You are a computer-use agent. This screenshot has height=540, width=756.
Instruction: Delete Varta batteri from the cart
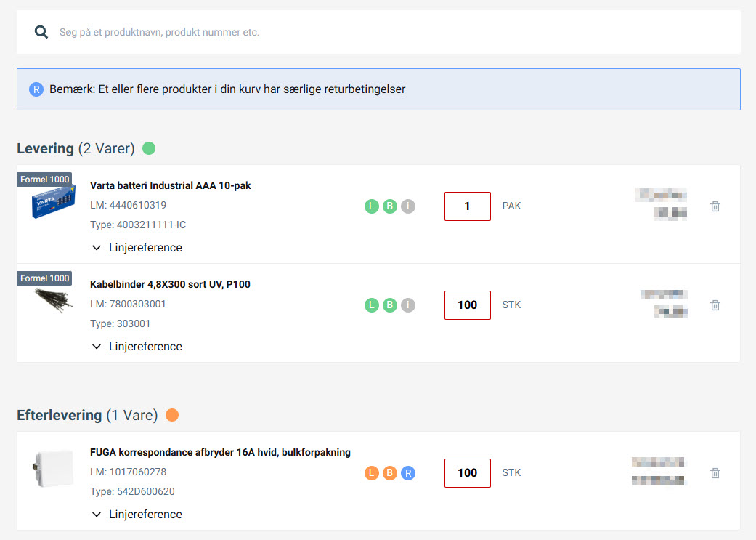[x=715, y=206]
